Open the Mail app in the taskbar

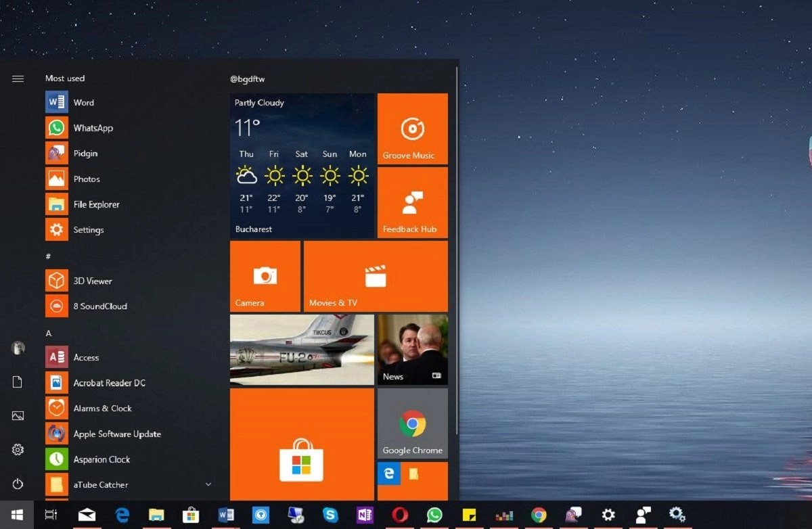click(x=87, y=515)
